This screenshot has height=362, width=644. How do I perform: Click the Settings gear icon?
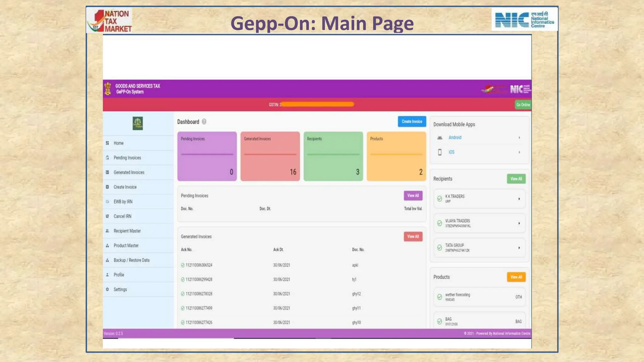point(107,289)
